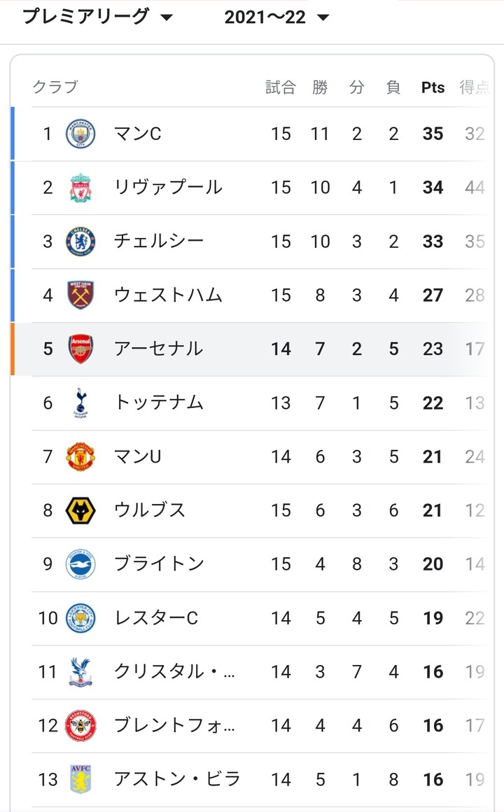This screenshot has width=504, height=812.
Task: Open the プレミアリーグ league dropdown
Action: (x=97, y=17)
